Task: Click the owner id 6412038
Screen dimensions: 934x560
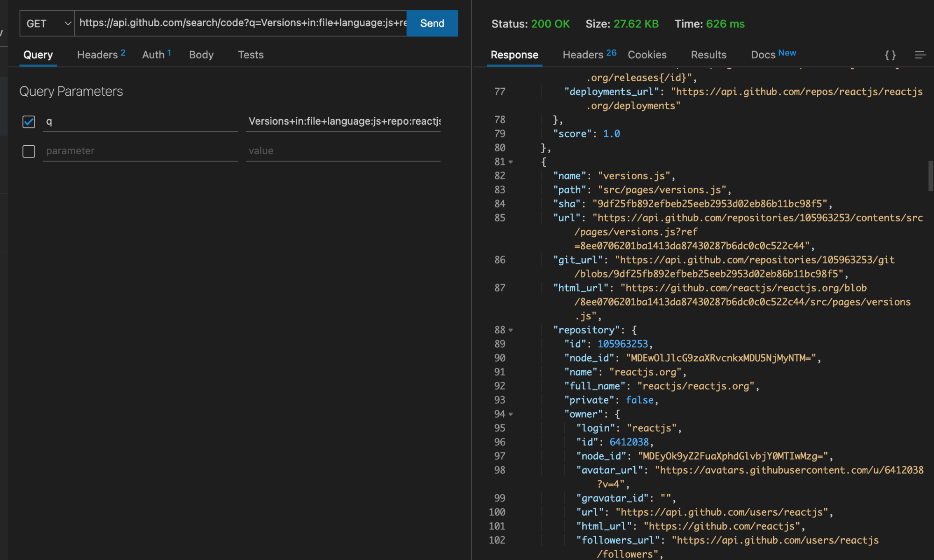Action: [629, 442]
